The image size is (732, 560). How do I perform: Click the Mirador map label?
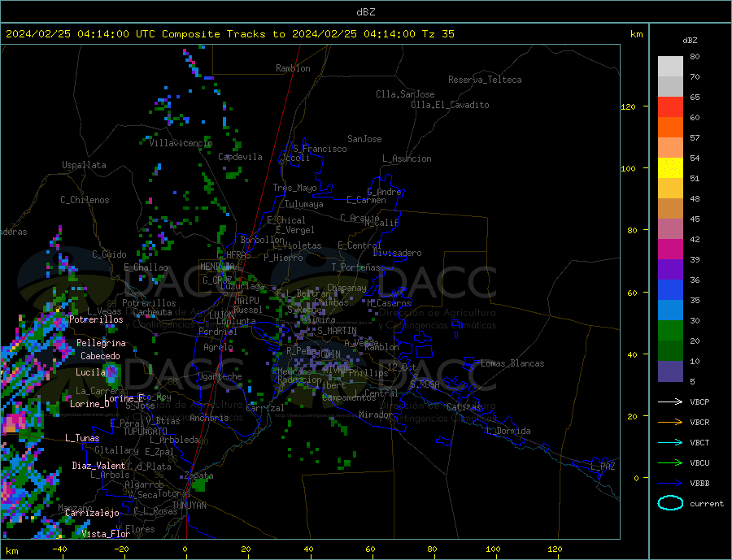375,415
